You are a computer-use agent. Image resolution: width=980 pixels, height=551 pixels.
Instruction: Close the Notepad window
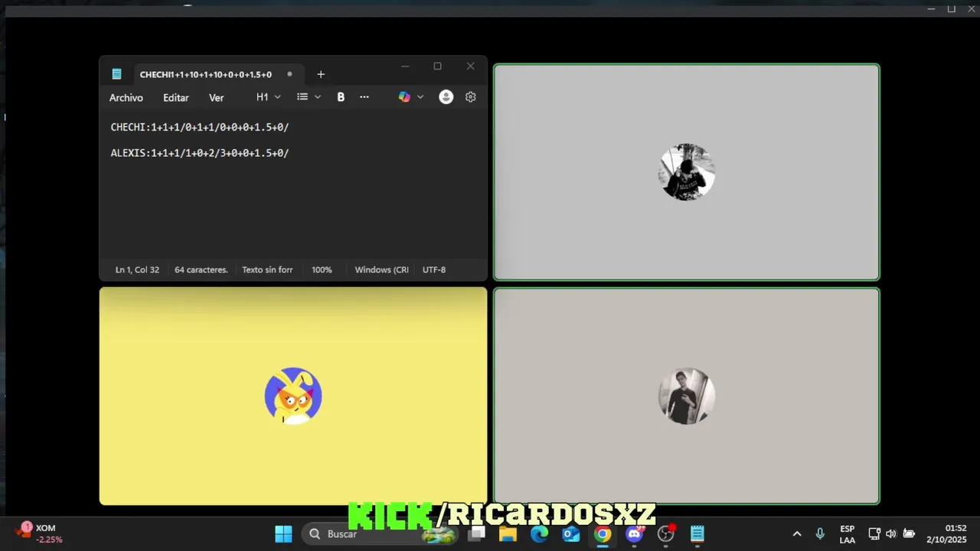click(x=470, y=67)
